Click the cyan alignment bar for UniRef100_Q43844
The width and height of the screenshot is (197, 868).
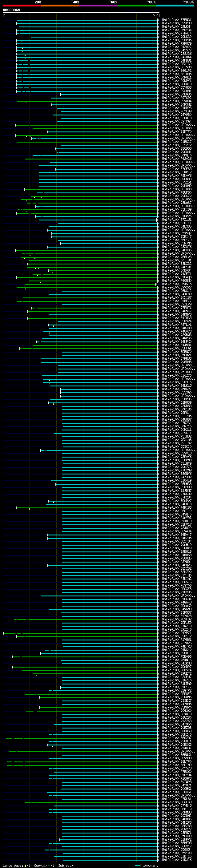click(87, 57)
